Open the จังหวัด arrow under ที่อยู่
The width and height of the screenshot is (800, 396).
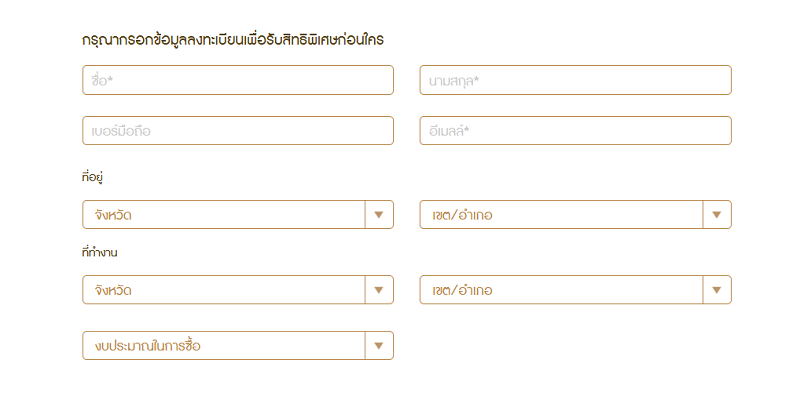coord(379,215)
